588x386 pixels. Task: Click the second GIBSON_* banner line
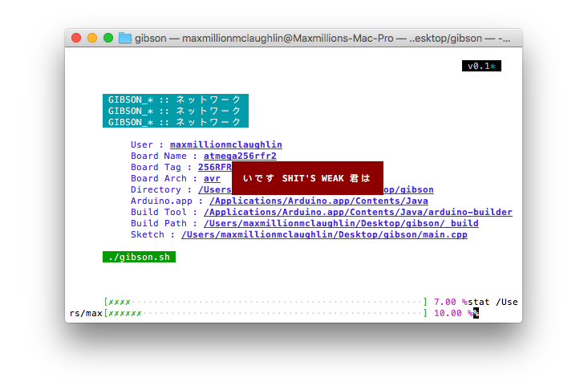(176, 111)
